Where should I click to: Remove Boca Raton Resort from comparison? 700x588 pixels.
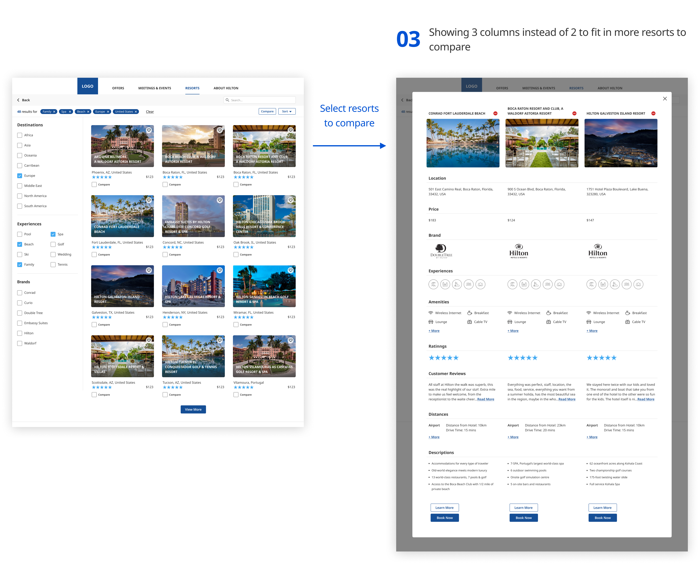(x=574, y=113)
